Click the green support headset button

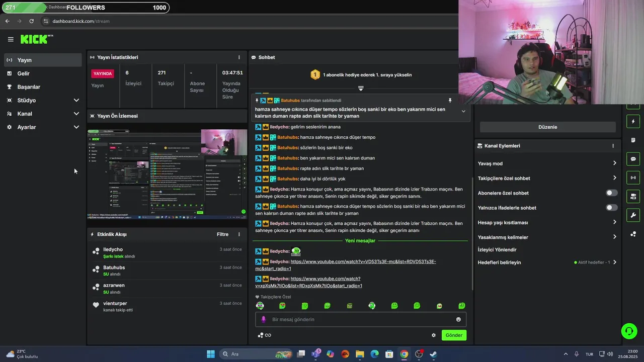tap(629, 331)
